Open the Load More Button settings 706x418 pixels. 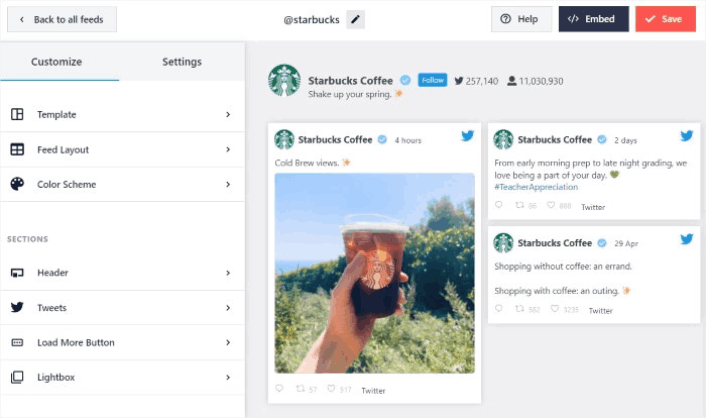(x=122, y=342)
